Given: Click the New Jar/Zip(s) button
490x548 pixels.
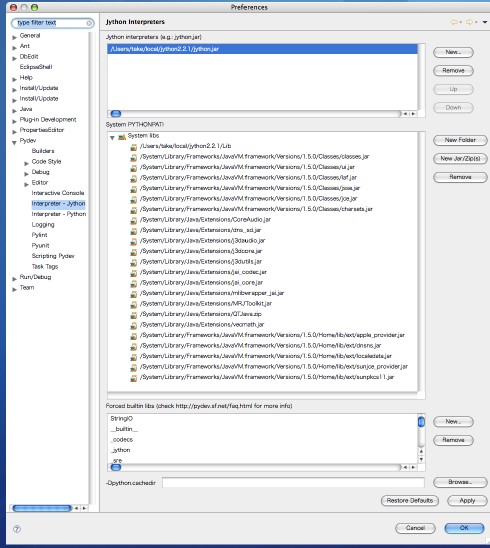Looking at the screenshot, I should [460, 158].
